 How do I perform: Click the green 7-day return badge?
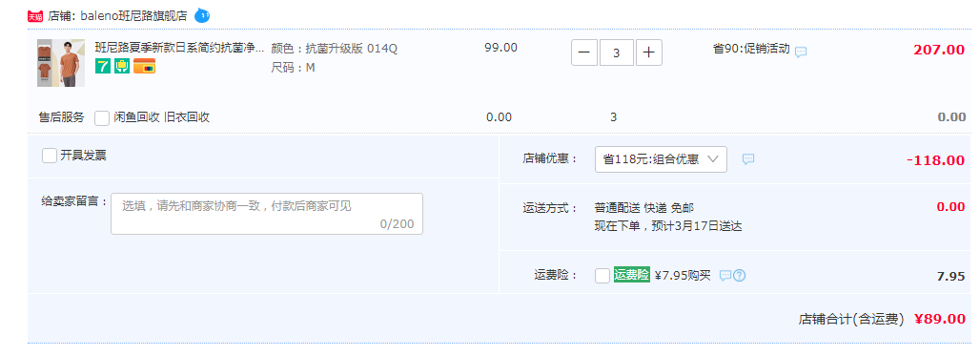coord(103,66)
